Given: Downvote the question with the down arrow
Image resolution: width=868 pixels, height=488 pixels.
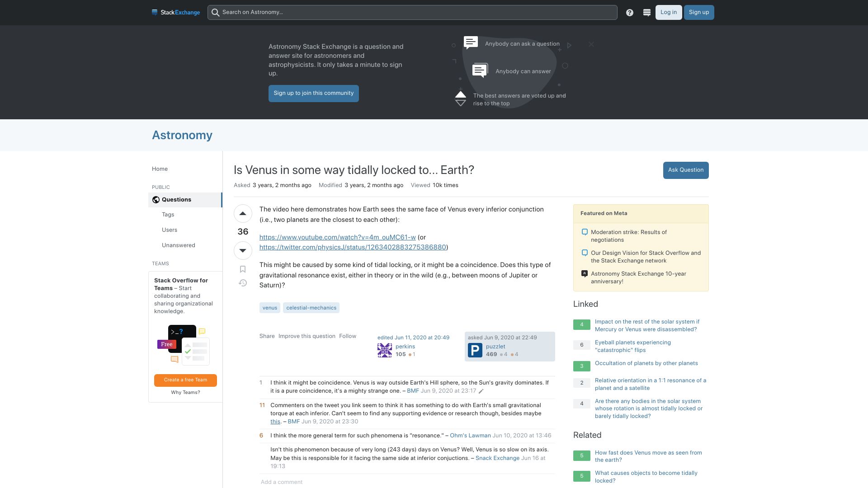Looking at the screenshot, I should pos(243,250).
